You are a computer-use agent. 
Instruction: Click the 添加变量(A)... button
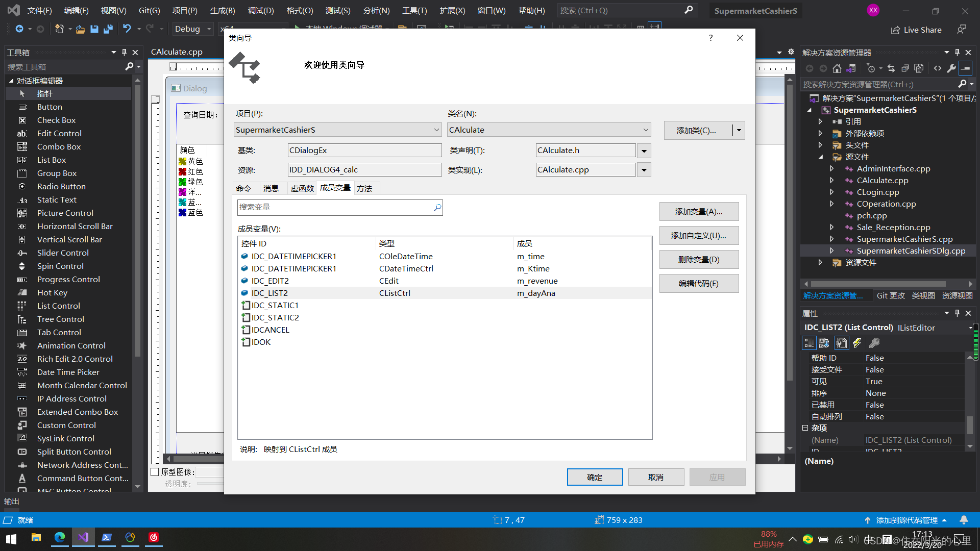click(x=699, y=211)
